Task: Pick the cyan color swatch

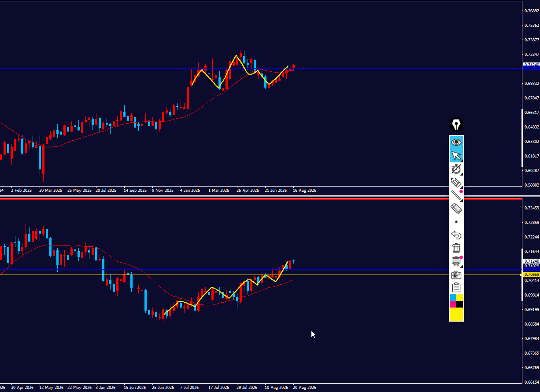Action: pyautogui.click(x=453, y=298)
